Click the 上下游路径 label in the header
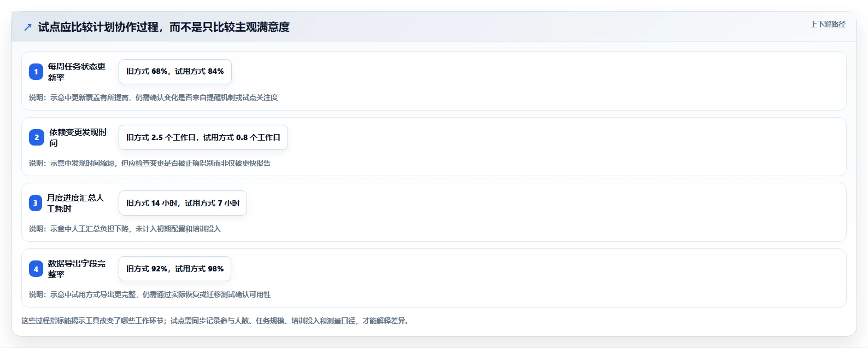The height and width of the screenshot is (348, 868). click(828, 24)
